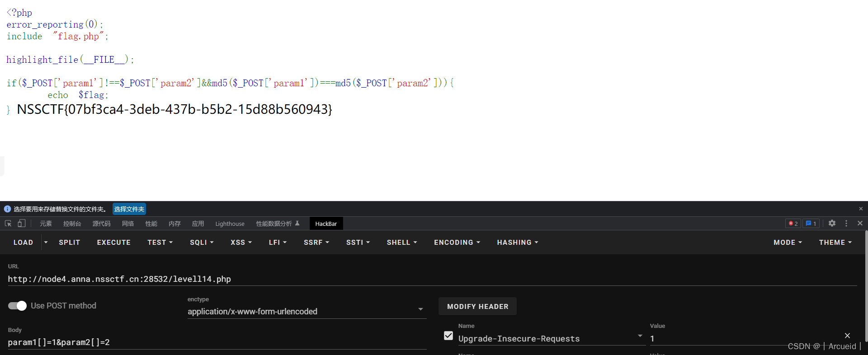Switch to the 性能数据分析 tab

[278, 224]
